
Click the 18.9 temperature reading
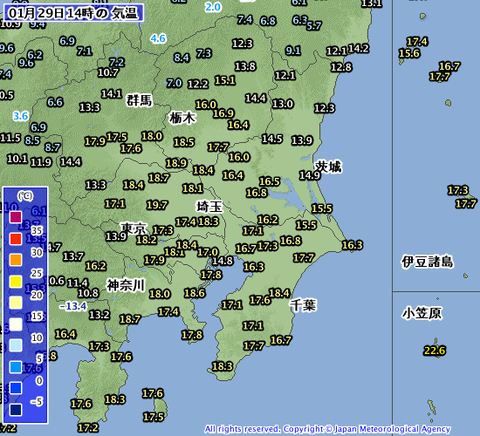pos(176,163)
